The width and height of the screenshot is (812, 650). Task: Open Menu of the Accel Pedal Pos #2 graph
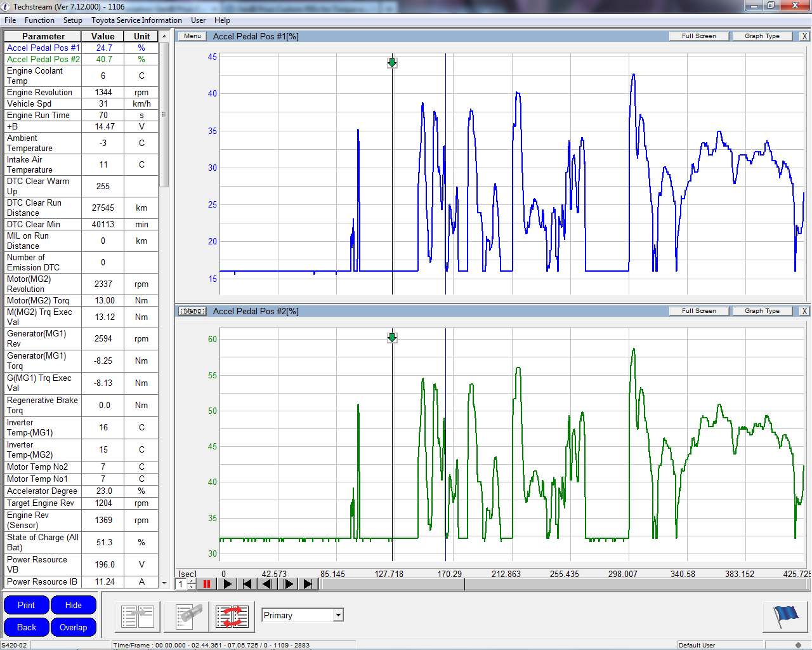pos(192,311)
